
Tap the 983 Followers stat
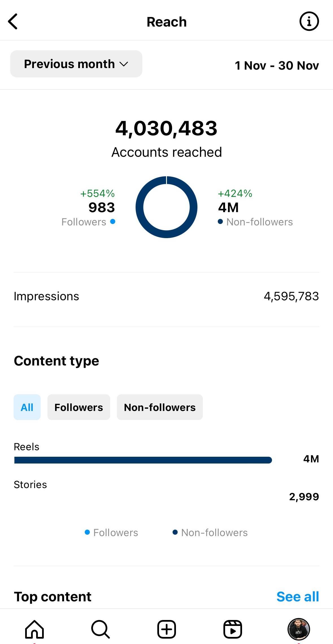(101, 208)
